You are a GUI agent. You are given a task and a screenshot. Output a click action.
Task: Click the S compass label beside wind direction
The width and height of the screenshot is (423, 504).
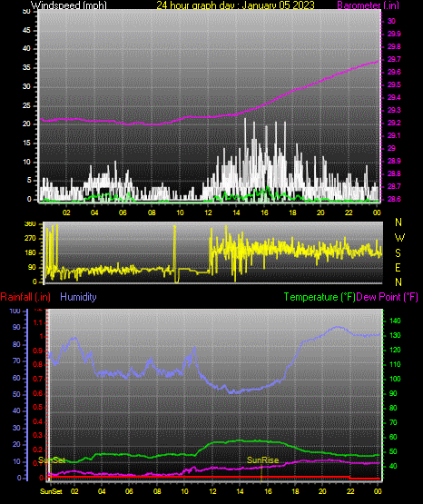(398, 253)
